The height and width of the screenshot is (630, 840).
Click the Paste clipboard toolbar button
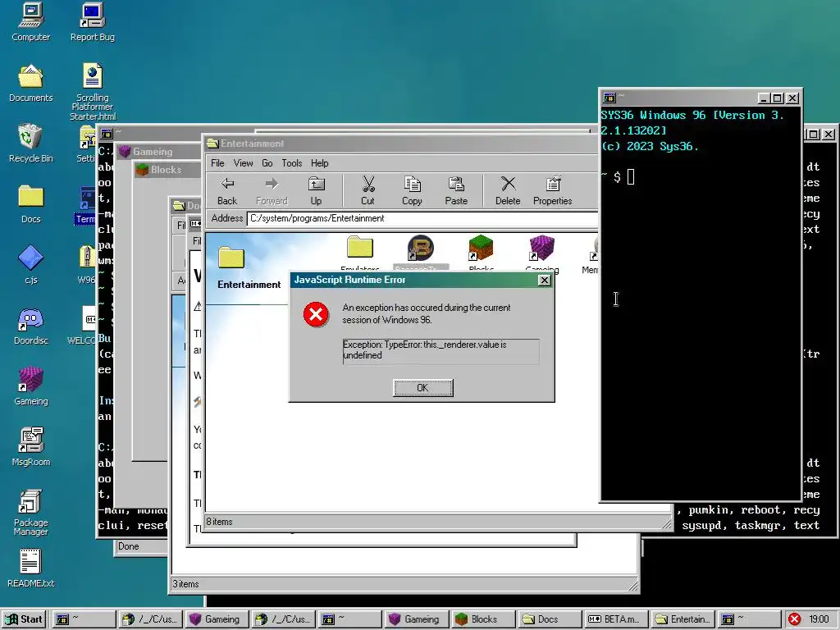pos(456,191)
